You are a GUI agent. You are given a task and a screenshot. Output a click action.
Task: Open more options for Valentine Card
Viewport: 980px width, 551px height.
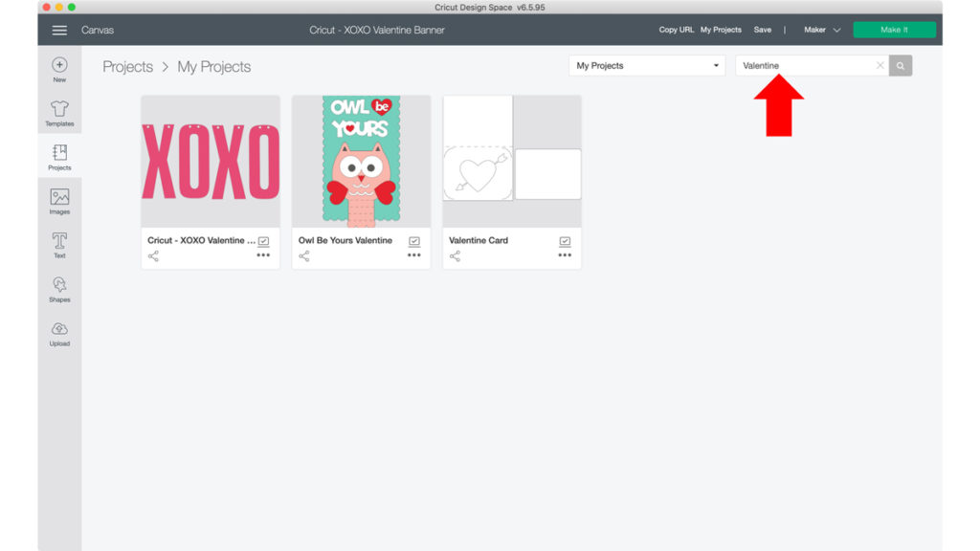[565, 254]
